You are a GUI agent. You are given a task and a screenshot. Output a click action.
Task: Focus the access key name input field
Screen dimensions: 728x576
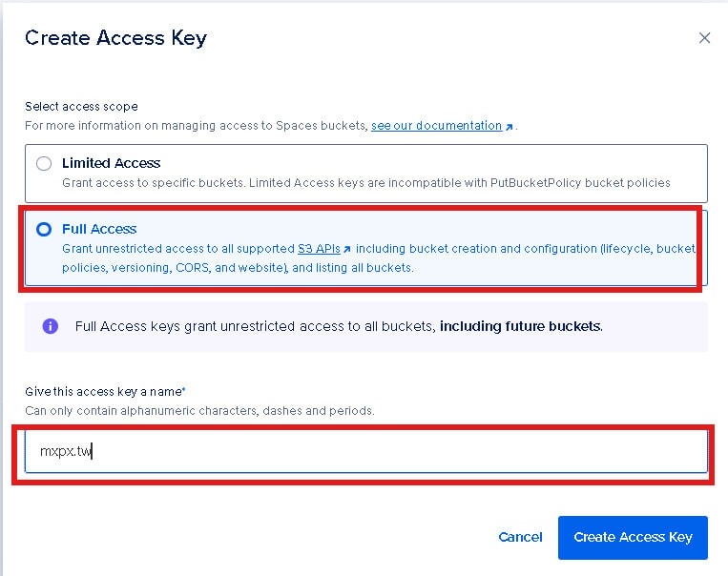[x=366, y=452]
